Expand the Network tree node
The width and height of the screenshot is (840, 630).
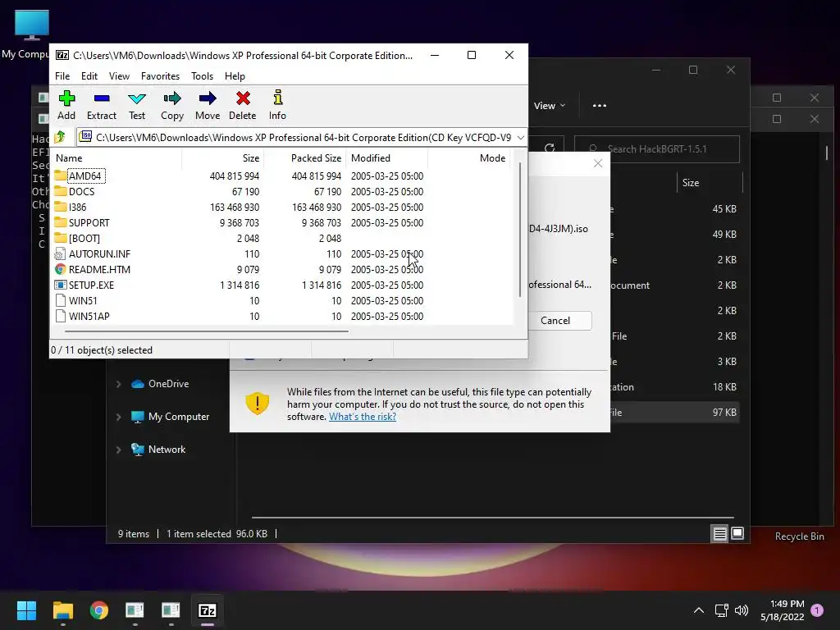click(x=118, y=450)
